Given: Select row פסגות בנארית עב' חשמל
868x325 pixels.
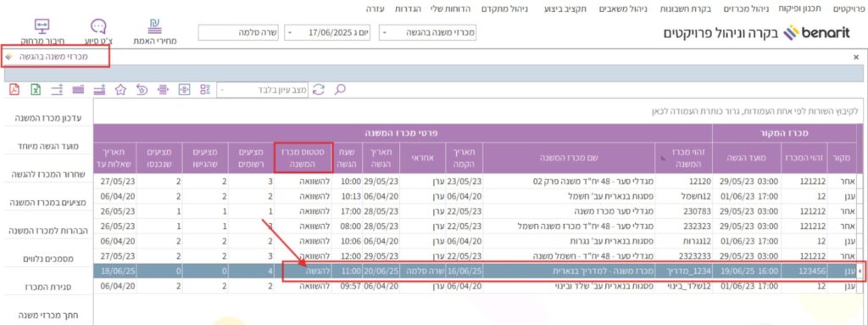Looking at the screenshot, I should 475,196.
